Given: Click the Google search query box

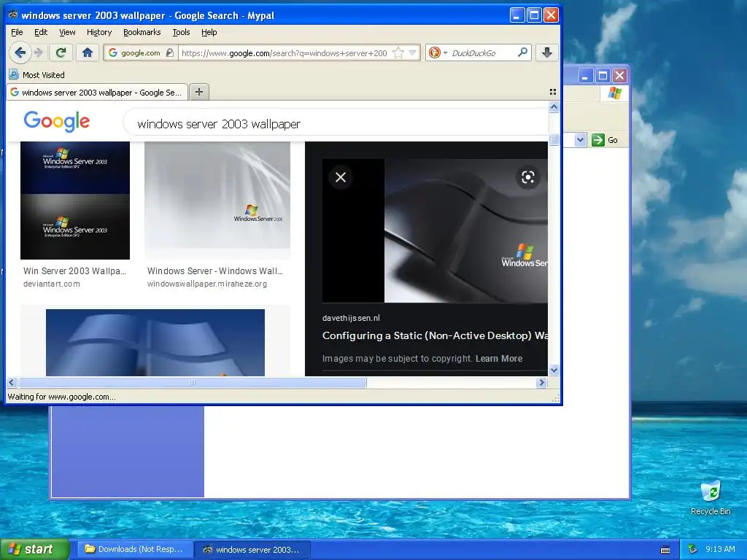Looking at the screenshot, I should [x=336, y=124].
